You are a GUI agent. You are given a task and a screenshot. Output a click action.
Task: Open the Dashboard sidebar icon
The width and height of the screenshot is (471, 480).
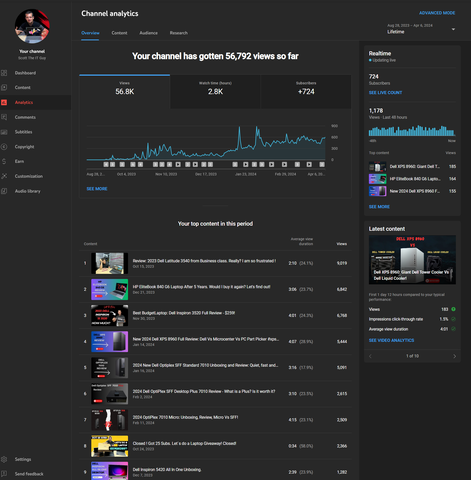4,73
